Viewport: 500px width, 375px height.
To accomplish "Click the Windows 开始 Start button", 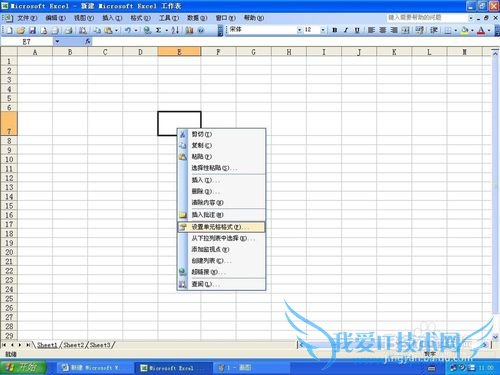I will click(x=23, y=367).
